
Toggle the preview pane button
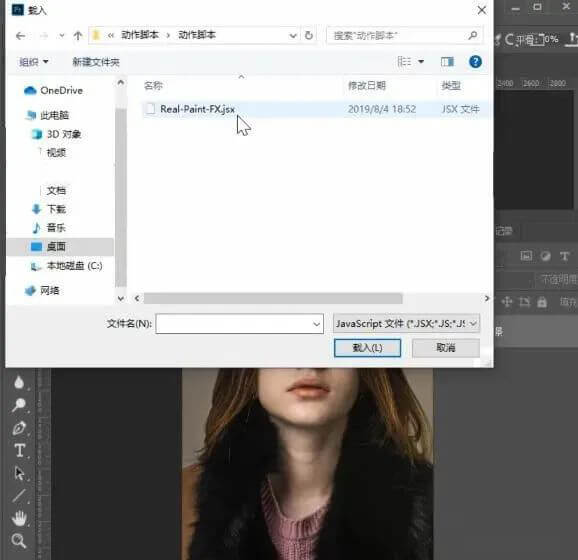click(448, 62)
